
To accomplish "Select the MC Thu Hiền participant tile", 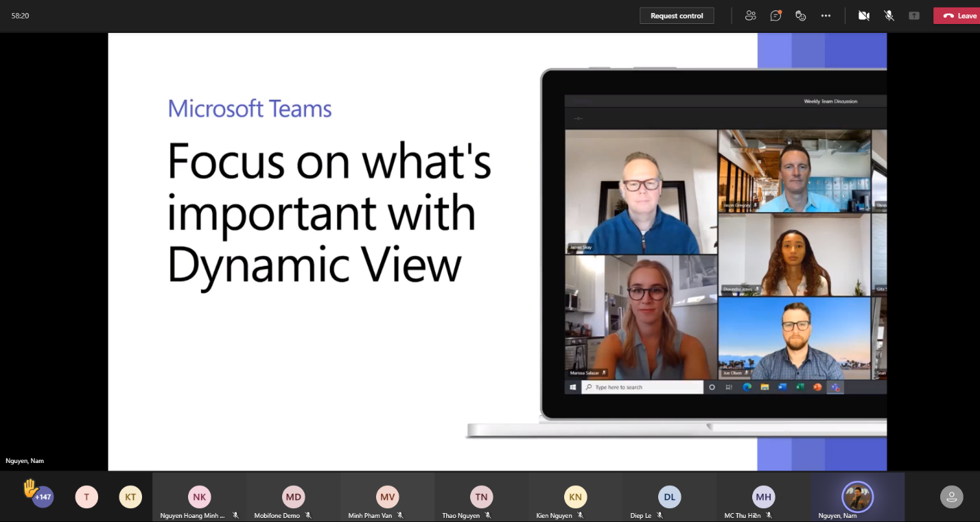I will (763, 497).
